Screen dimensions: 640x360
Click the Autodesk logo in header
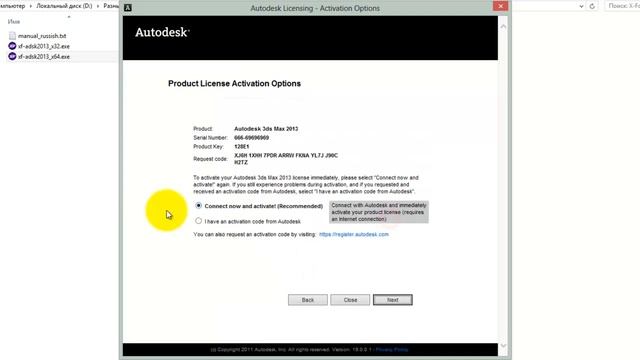(162, 32)
